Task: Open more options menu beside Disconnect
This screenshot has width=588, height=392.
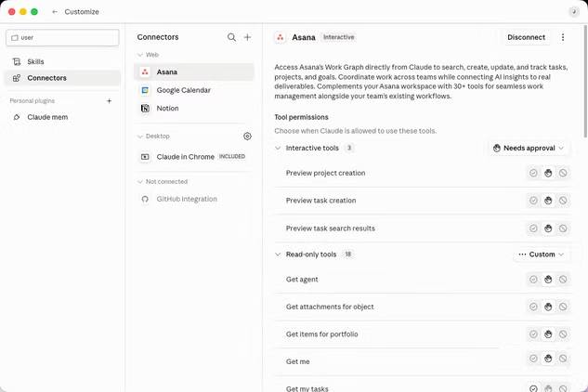Action: [563, 37]
